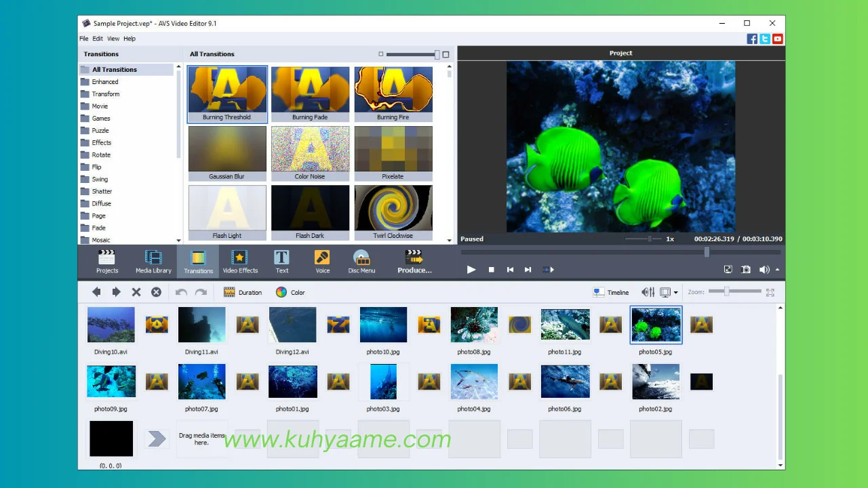The width and height of the screenshot is (868, 488).
Task: Open the Voice recording section
Action: point(322,262)
